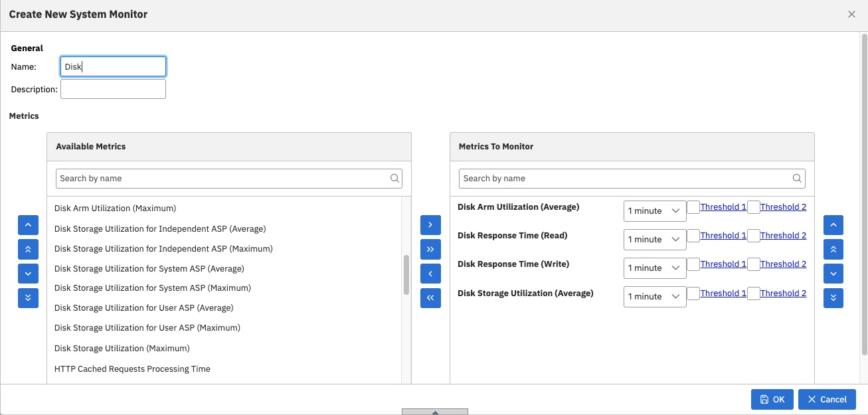Viewport: 868px width, 415px height.
Task: Expand interval dropdown for Disk Response Time (Write)
Action: pos(655,268)
